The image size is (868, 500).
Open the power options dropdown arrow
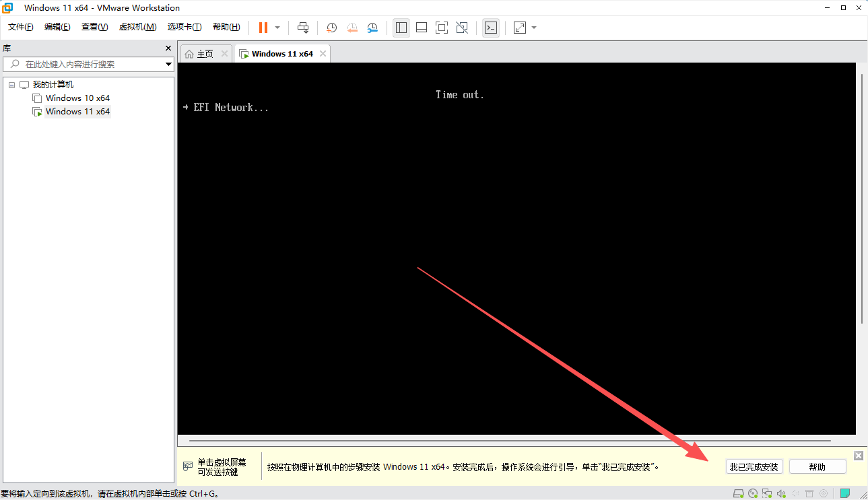[x=277, y=28]
